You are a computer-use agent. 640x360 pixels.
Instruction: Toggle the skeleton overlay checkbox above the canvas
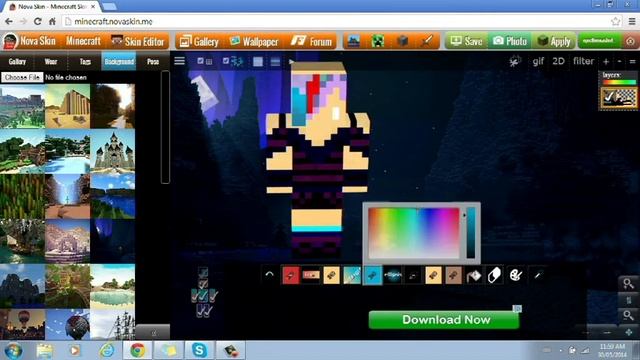pyautogui.click(x=226, y=61)
